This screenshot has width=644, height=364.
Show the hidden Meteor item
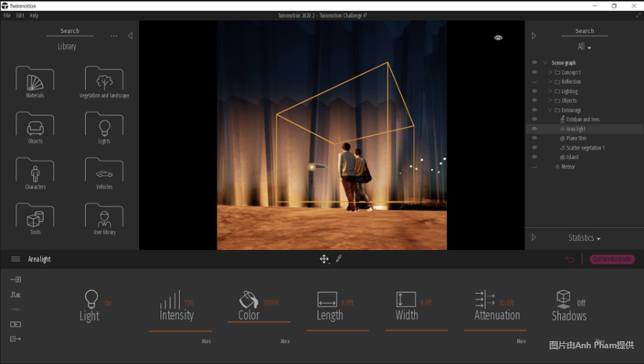534,167
